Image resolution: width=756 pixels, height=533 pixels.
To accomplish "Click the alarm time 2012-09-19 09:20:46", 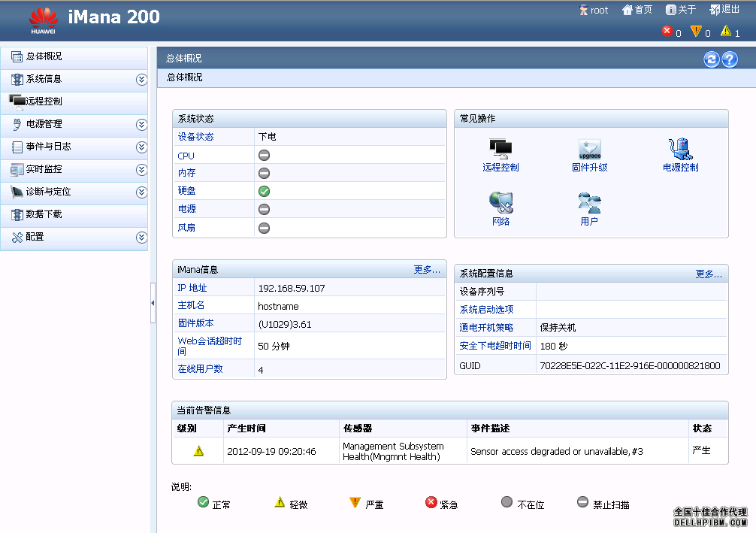I will click(x=271, y=452).
